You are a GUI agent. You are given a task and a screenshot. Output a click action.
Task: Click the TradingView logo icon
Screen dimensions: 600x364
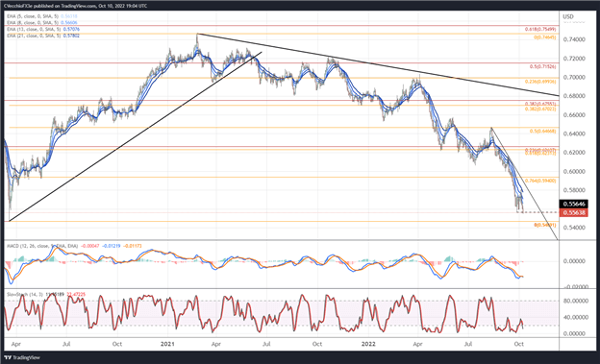8,357
